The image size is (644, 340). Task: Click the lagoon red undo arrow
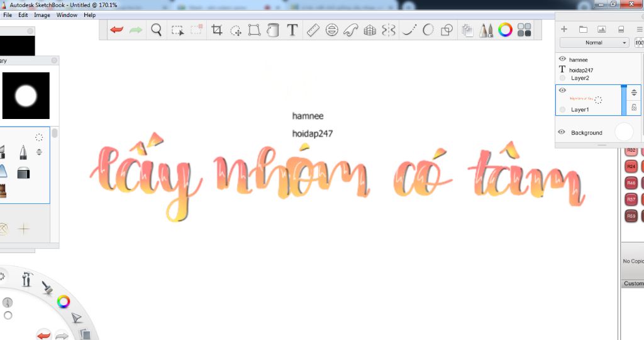click(43, 334)
